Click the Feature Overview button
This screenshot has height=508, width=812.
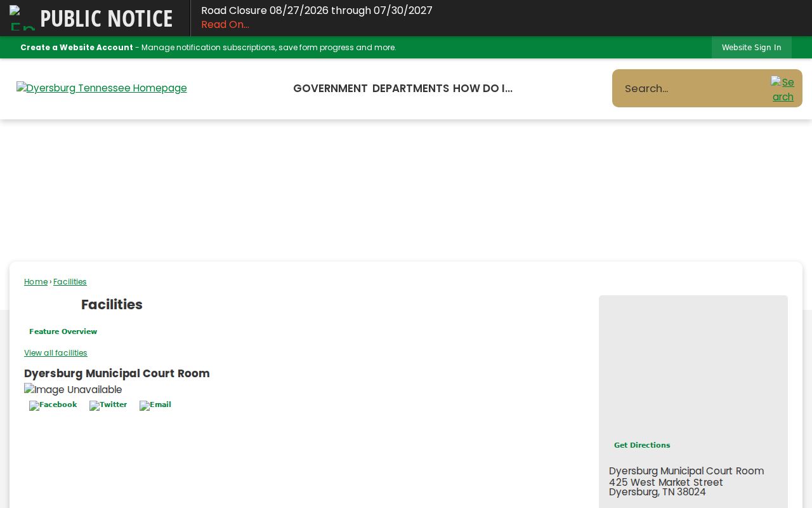[x=63, y=331]
